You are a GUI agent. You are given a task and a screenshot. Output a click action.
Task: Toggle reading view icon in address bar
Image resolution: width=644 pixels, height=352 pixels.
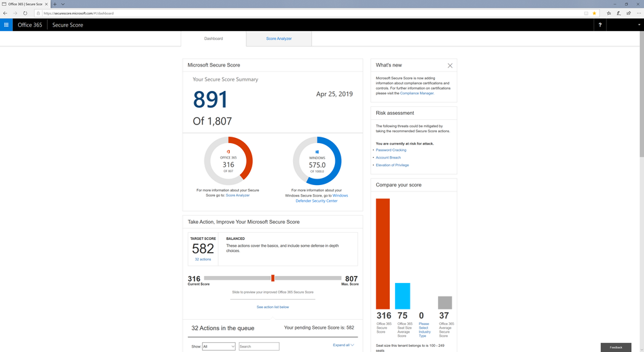[x=586, y=13]
